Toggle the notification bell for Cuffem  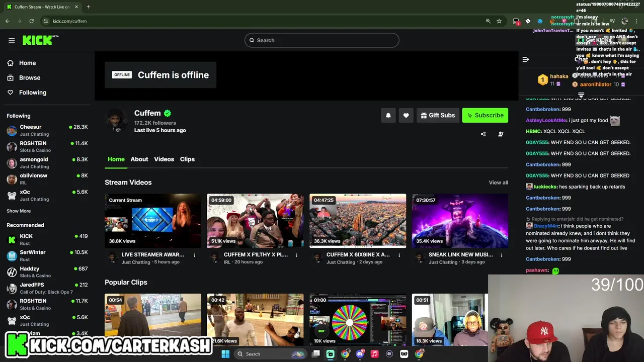point(388,115)
